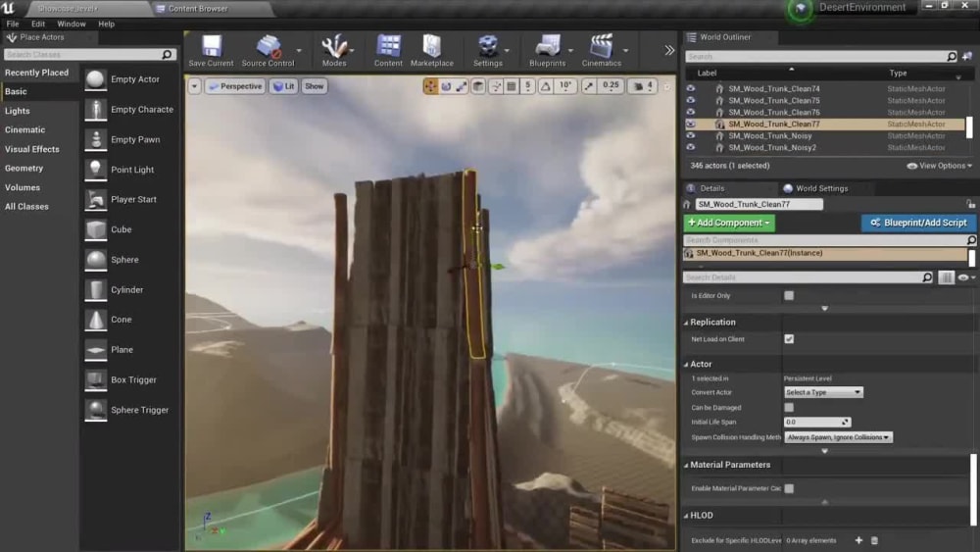
Task: Switch to the Content Browser tab
Action: pos(198,9)
